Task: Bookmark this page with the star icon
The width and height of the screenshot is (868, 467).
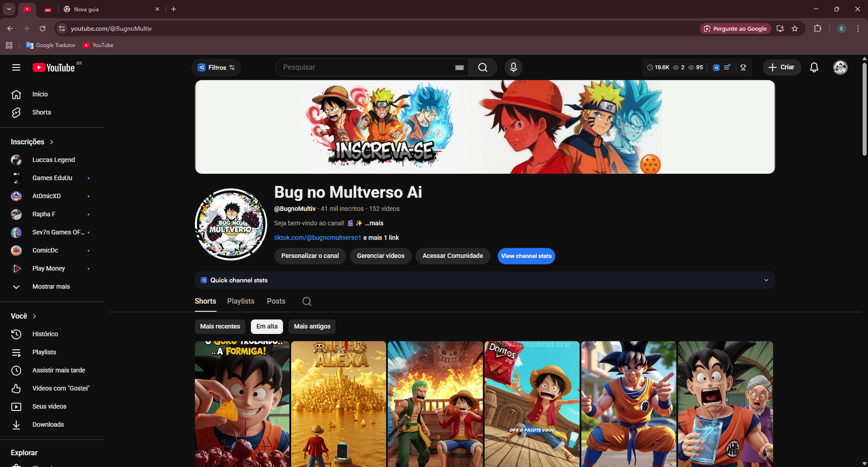Action: pos(795,28)
